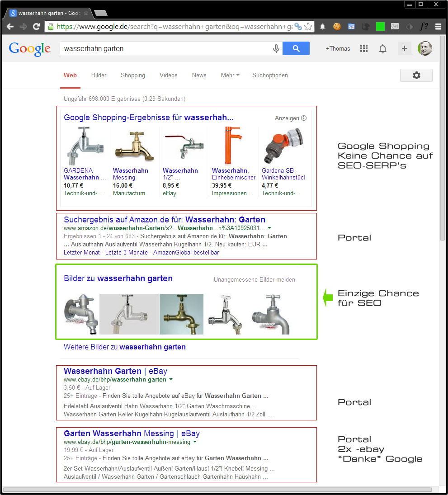This screenshot has height=495, width=448.
Task: Click the brass faucet image result
Action: (x=182, y=314)
